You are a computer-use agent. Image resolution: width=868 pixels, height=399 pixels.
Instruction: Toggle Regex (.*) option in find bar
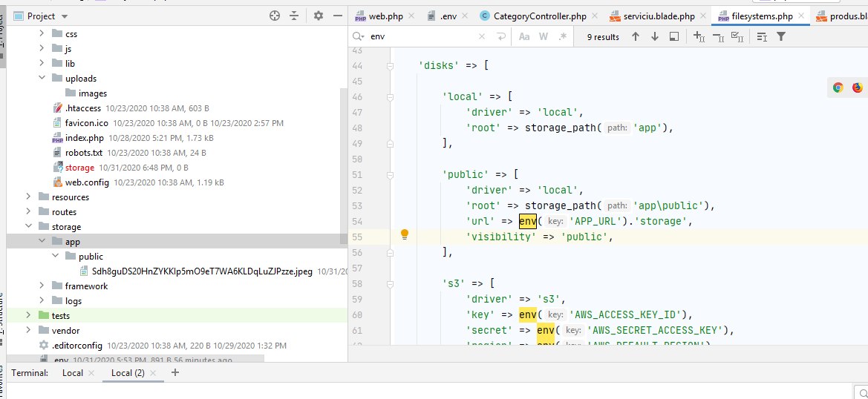pyautogui.click(x=562, y=36)
